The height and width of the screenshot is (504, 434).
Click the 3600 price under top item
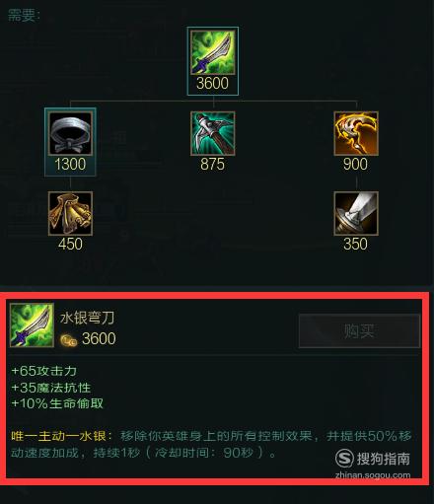tap(212, 83)
